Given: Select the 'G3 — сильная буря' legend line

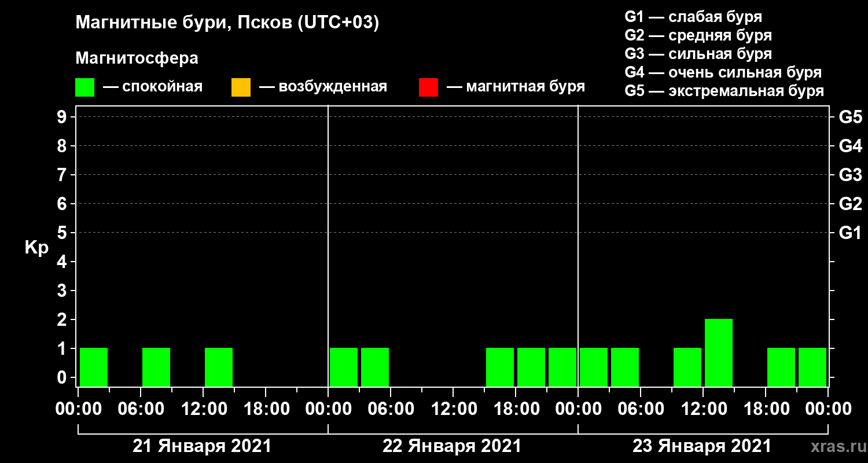Looking at the screenshot, I should (x=698, y=54).
